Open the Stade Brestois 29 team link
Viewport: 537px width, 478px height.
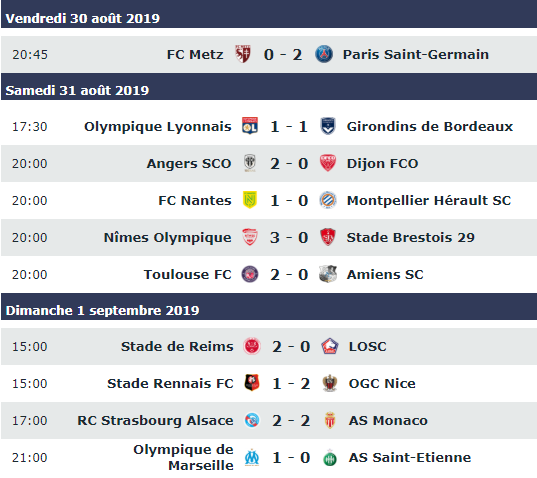410,237
